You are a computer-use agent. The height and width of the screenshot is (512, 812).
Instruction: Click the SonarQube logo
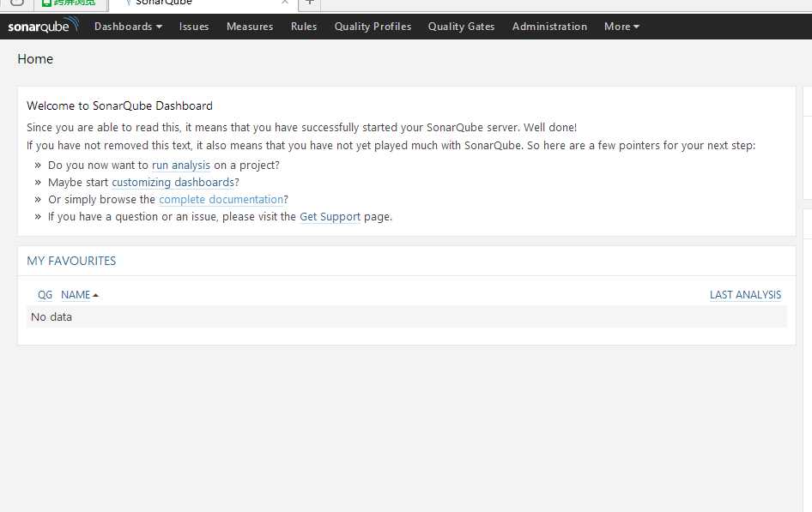[44, 26]
